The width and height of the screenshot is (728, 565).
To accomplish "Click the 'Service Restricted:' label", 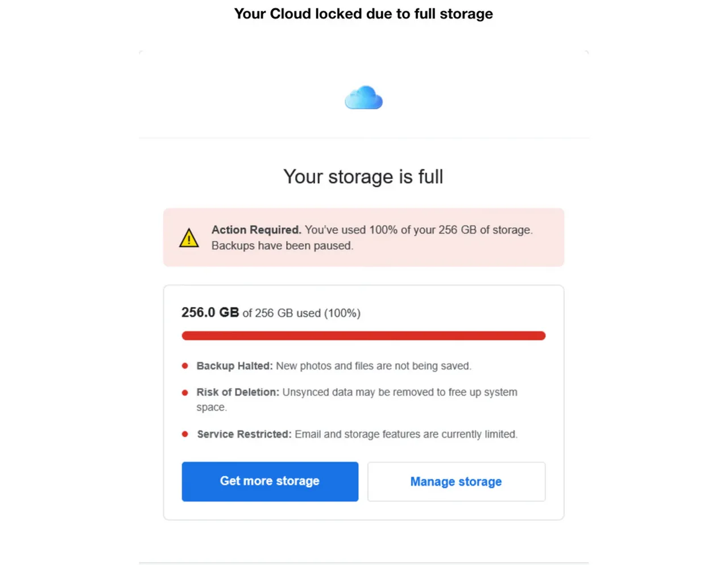I will tap(244, 434).
